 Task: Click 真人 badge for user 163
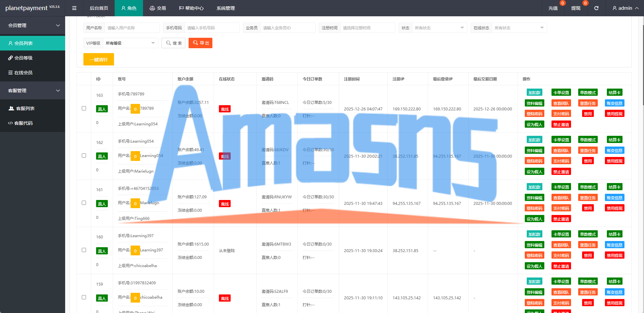[x=102, y=109]
